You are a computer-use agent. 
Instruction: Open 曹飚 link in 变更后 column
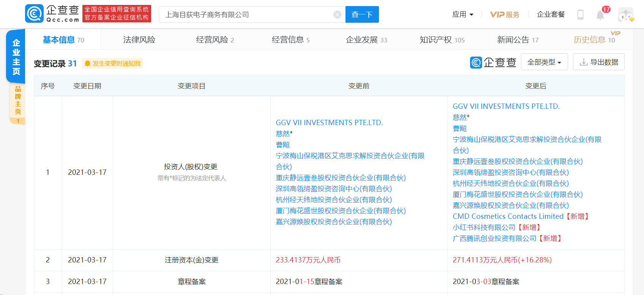pyautogui.click(x=459, y=128)
